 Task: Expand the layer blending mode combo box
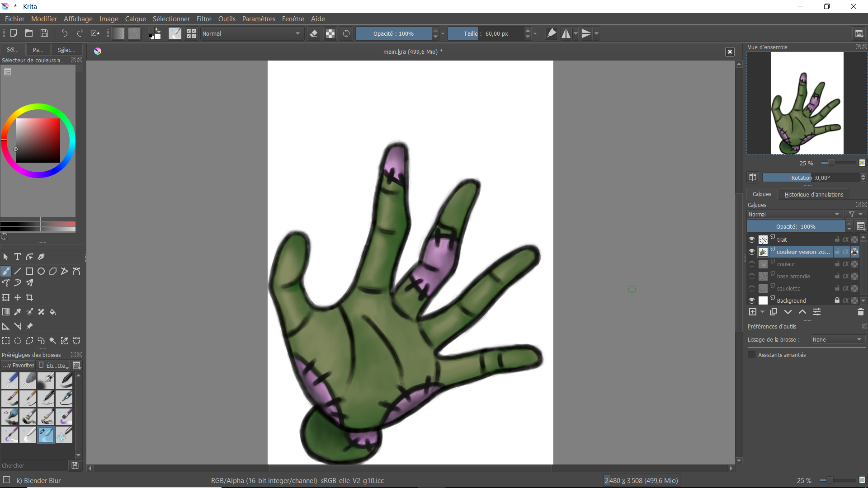(x=794, y=214)
